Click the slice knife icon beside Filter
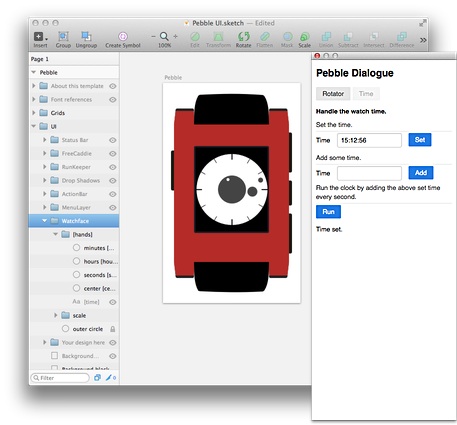457x425 pixels. (x=109, y=378)
